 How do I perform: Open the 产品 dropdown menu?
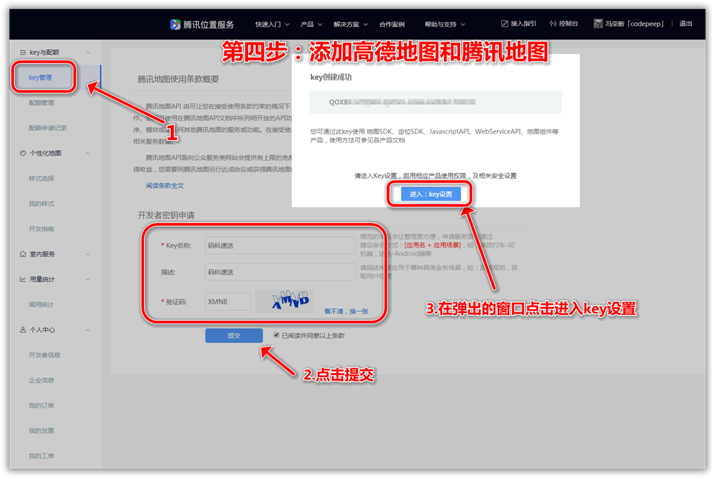tap(311, 24)
